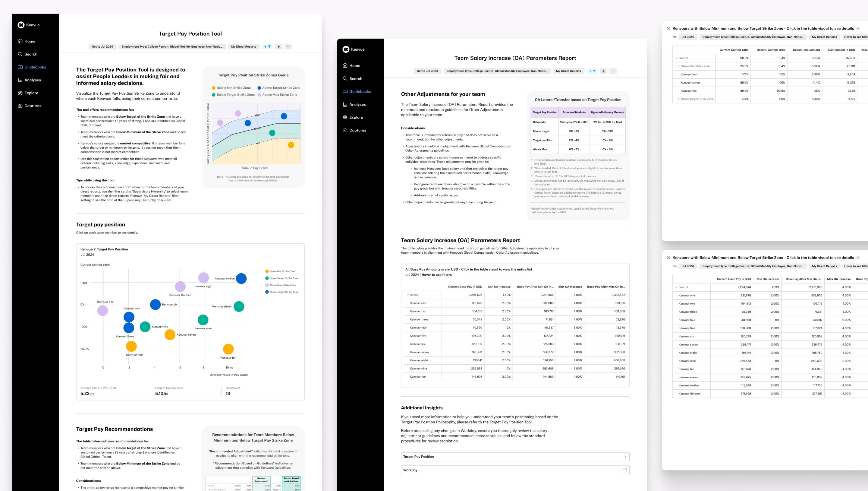Select the Kenvuer twelve bubble in the scatter chart
868x491 pixels.
(x=241, y=279)
